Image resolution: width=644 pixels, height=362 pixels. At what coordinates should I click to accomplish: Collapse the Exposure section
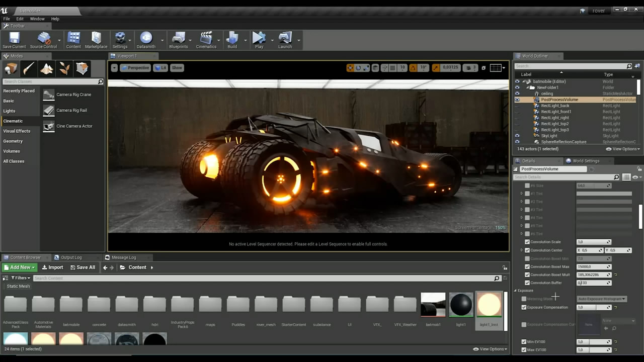pos(515,291)
